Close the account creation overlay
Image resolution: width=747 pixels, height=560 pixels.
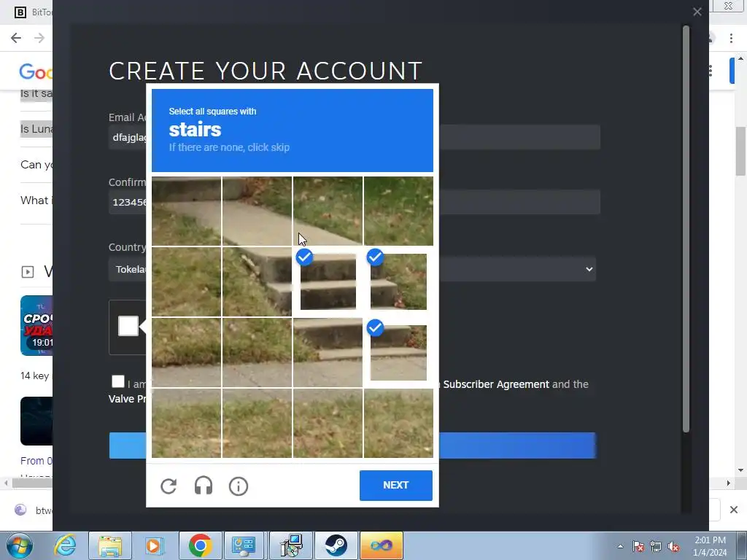(x=697, y=12)
